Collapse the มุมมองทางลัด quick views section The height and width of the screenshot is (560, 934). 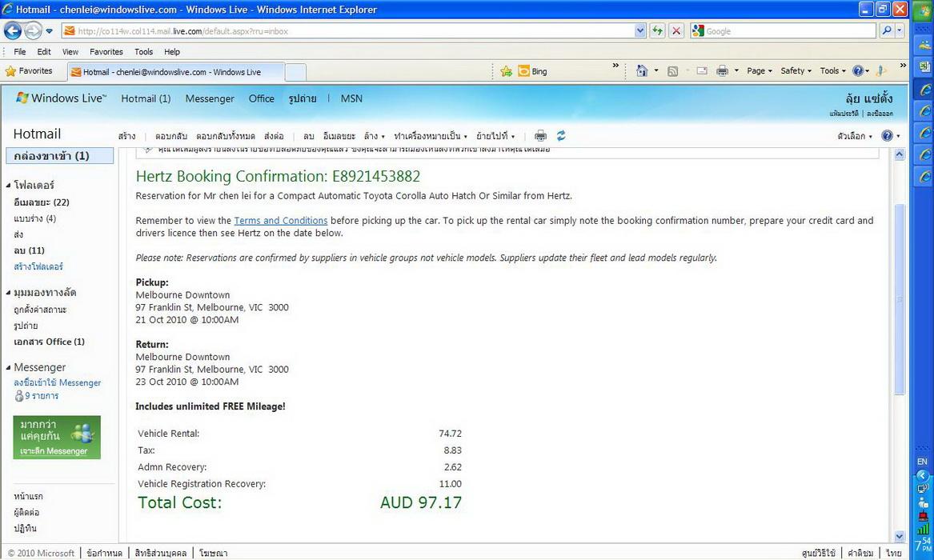pos(8,293)
